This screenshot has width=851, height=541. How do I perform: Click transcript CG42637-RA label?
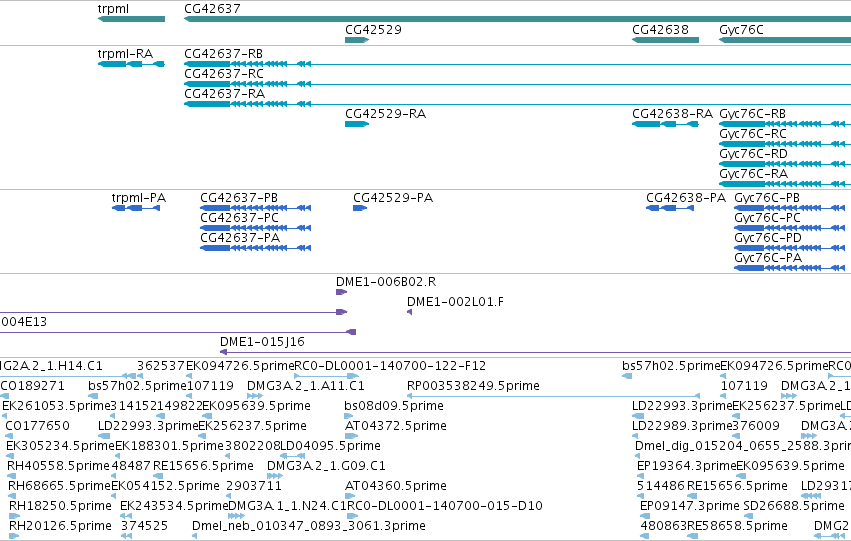(x=225, y=94)
